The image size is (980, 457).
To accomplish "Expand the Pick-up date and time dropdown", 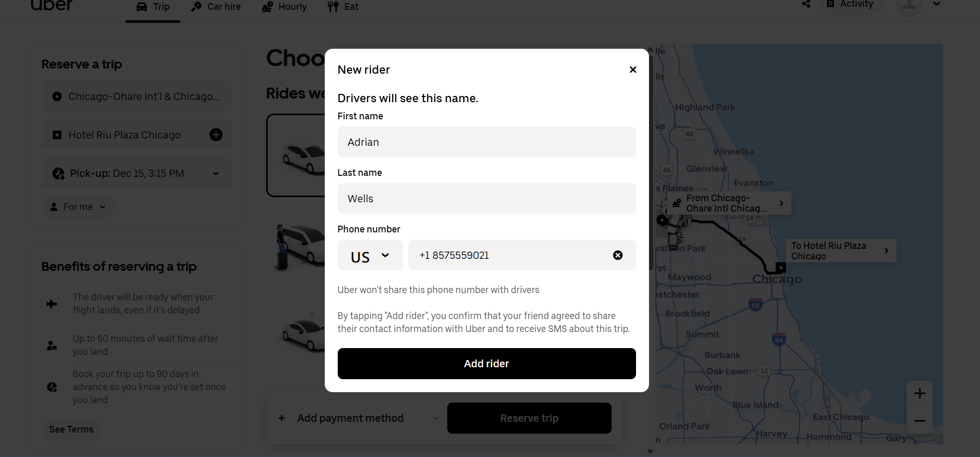I will 216,173.
